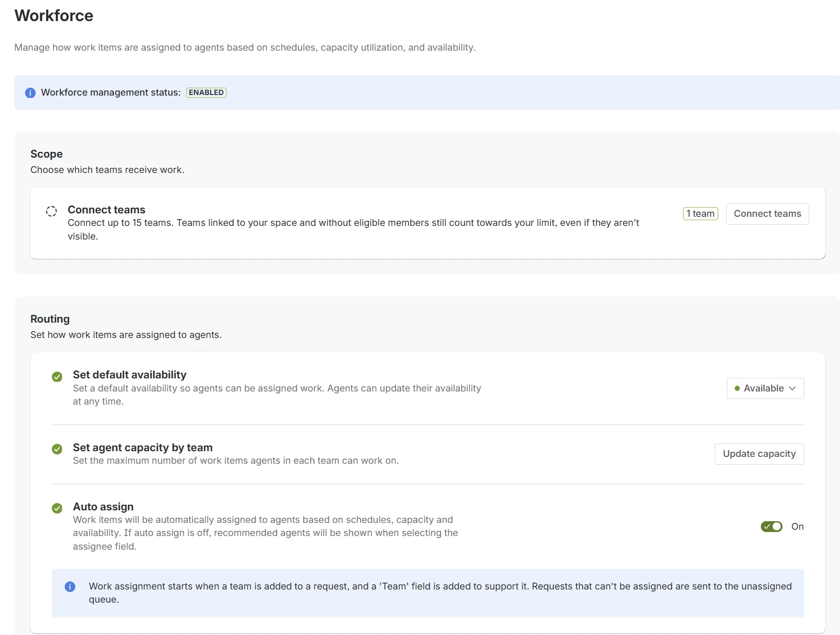The height and width of the screenshot is (635, 840).
Task: Click 'Set how work items are assigned to agents.' text
Action: [x=126, y=335]
